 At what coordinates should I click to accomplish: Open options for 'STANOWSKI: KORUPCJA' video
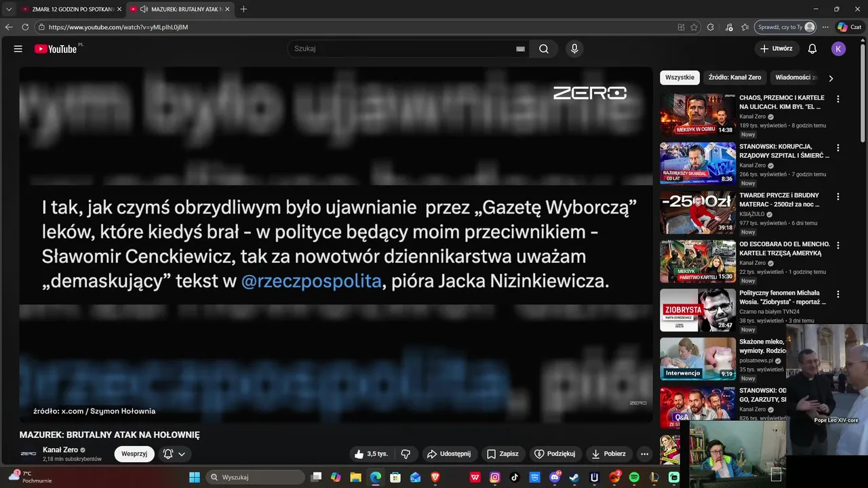(838, 148)
